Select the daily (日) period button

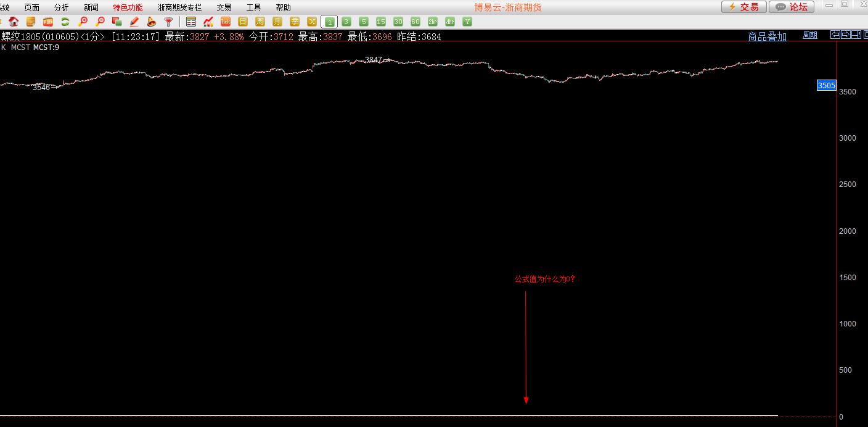click(x=243, y=22)
